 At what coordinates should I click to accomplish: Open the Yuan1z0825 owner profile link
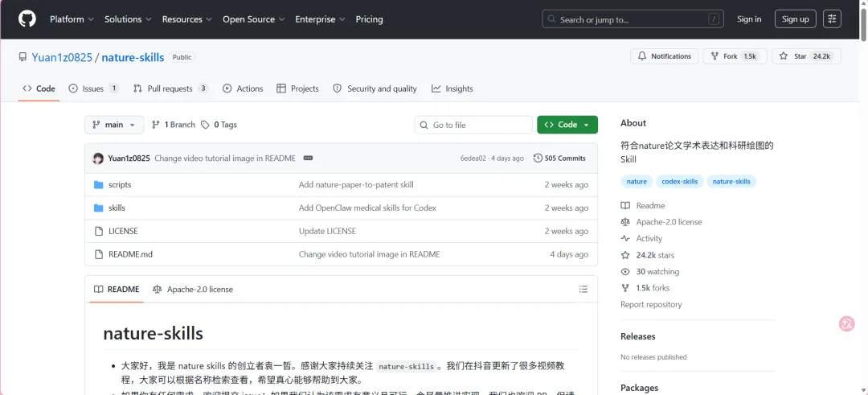(62, 57)
